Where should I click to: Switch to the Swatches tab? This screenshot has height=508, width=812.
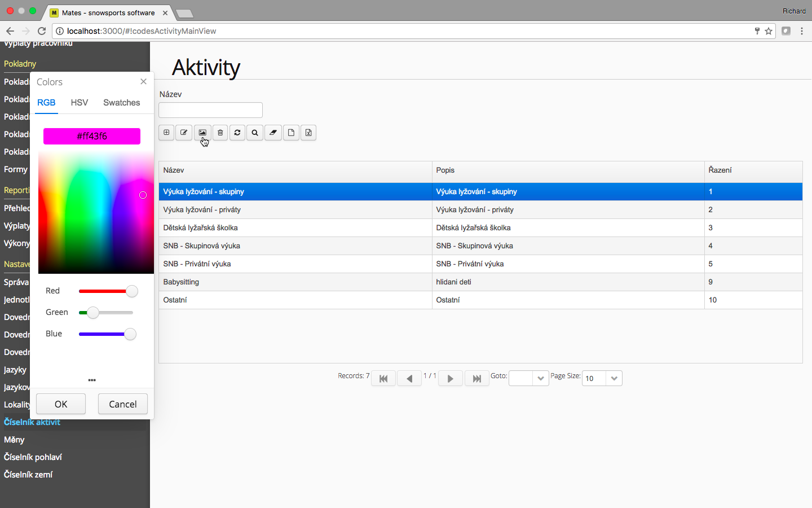click(122, 103)
